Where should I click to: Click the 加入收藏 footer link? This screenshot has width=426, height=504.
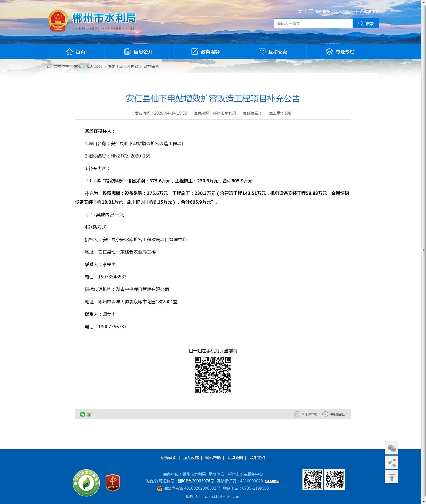pyautogui.click(x=191, y=458)
